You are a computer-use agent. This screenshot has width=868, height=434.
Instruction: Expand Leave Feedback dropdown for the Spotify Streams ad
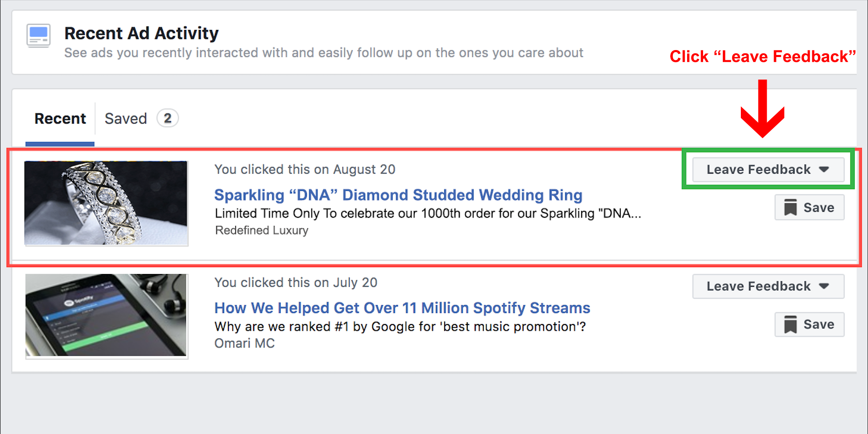[x=768, y=286]
